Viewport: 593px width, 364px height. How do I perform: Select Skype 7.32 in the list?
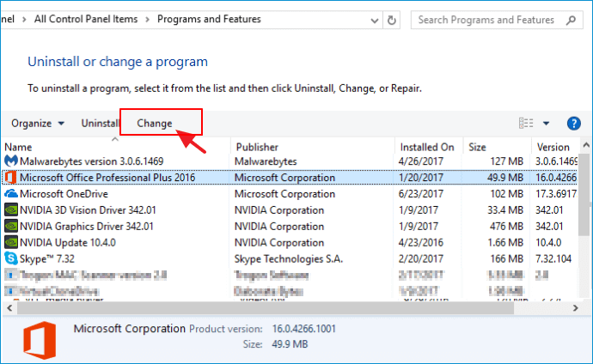[47, 258]
